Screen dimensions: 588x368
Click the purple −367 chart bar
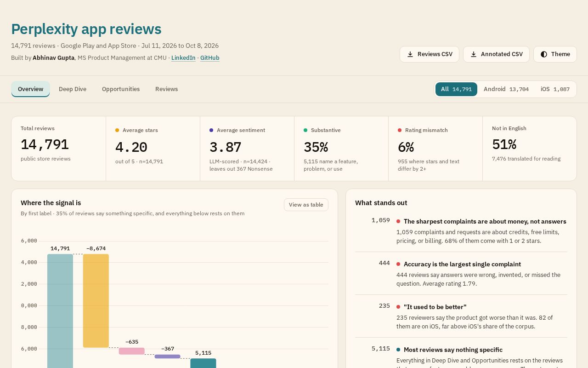168,356
